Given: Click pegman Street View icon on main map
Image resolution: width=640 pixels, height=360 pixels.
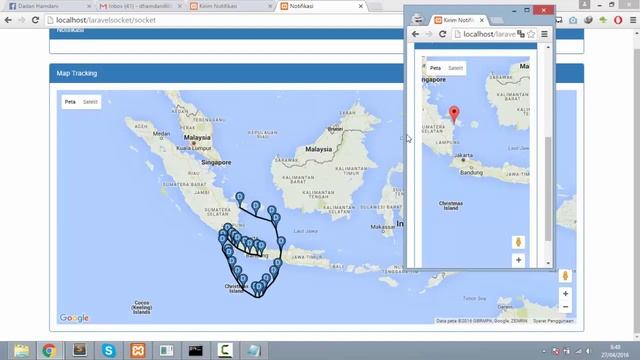Looking at the screenshot, I should tap(565, 276).
